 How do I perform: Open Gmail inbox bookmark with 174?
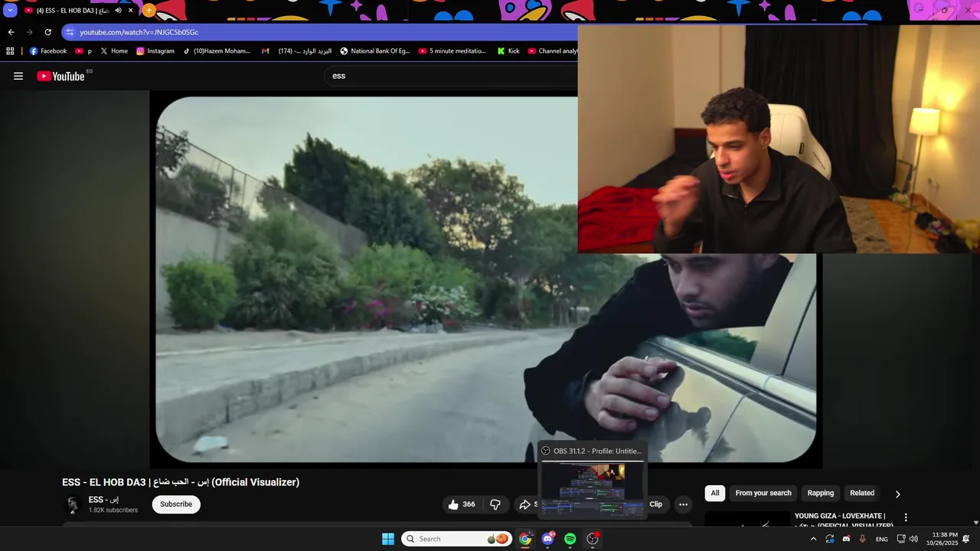pyautogui.click(x=296, y=51)
